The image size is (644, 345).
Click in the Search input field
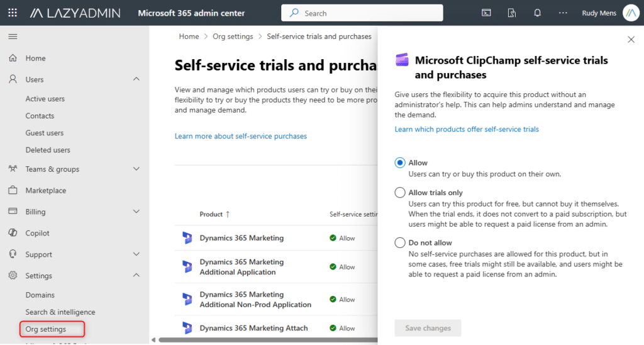[362, 13]
